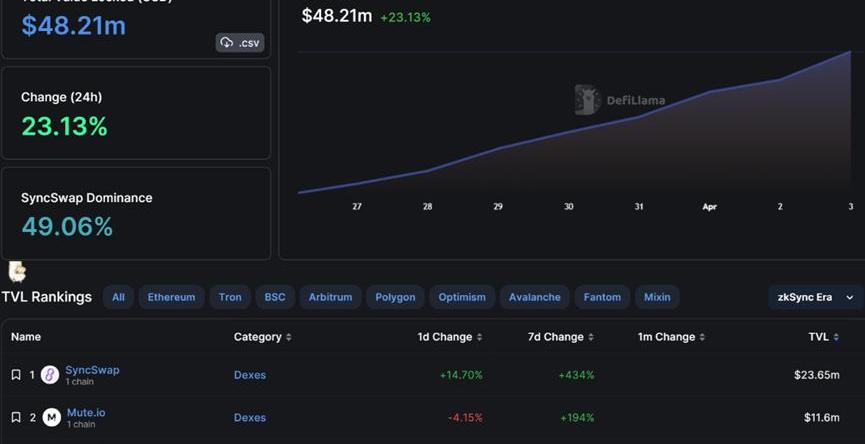Click the SyncSwap logo icon
The width and height of the screenshot is (865, 444).
tap(50, 375)
